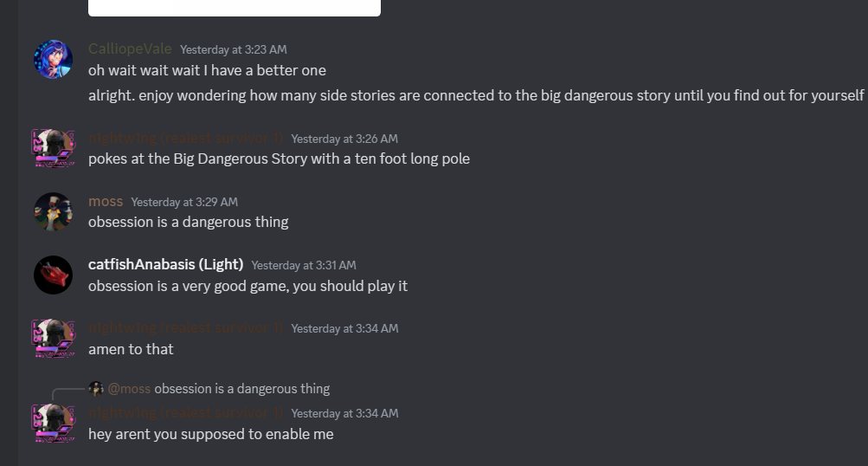Click nightwing username at 3:26 AM
This screenshot has height=466, width=868.
click(x=186, y=138)
